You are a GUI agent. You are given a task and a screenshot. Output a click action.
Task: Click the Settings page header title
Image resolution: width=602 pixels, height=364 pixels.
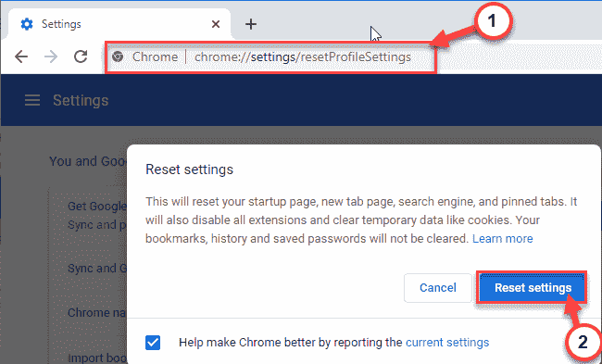pos(81,101)
